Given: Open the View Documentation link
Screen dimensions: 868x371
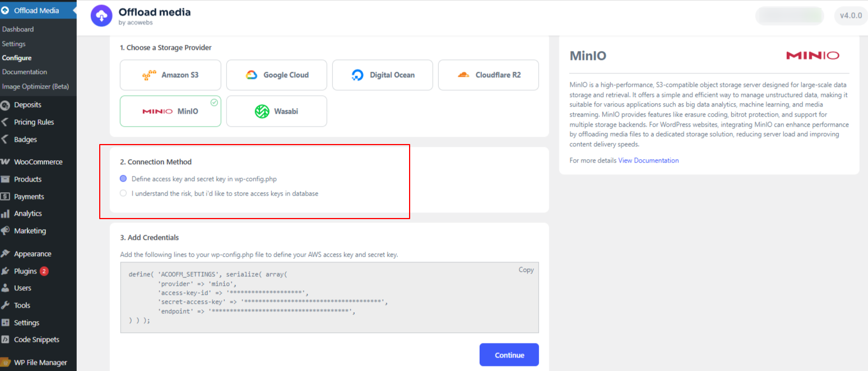Looking at the screenshot, I should [648, 160].
